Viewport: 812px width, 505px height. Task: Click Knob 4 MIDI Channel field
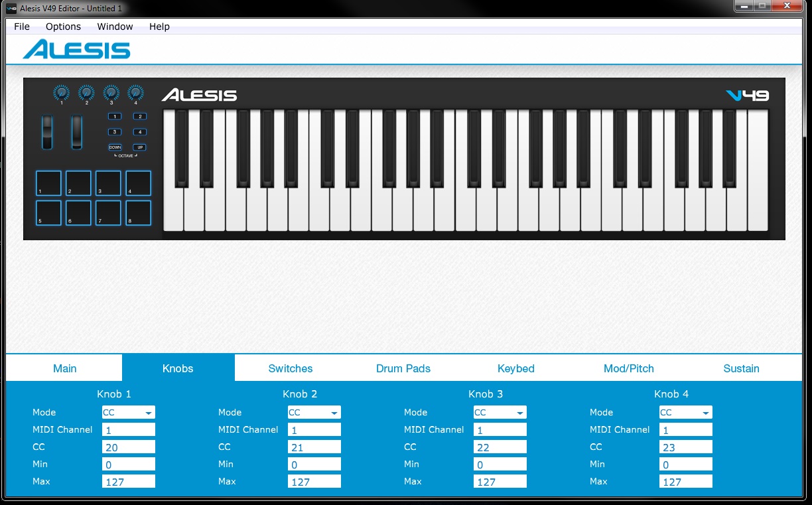[686, 430]
